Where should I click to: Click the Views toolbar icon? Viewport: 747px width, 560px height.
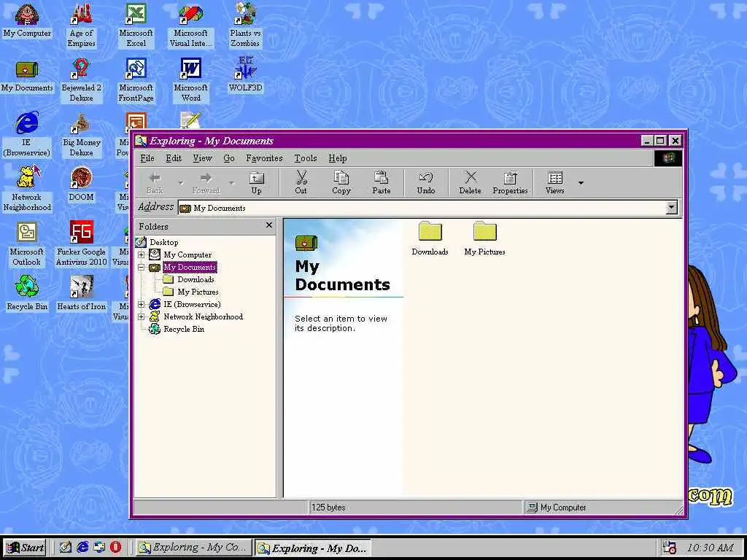tap(555, 183)
